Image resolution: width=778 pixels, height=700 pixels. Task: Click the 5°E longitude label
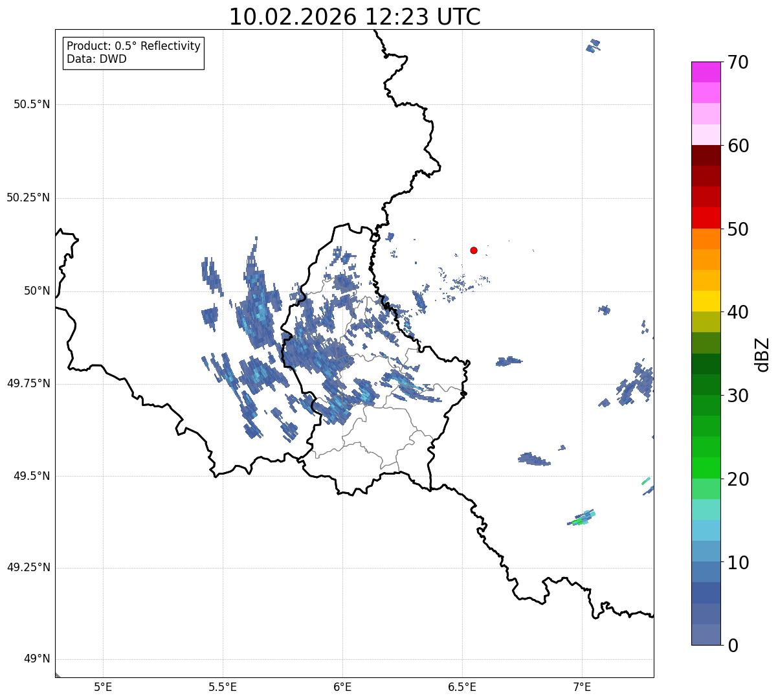point(103,686)
